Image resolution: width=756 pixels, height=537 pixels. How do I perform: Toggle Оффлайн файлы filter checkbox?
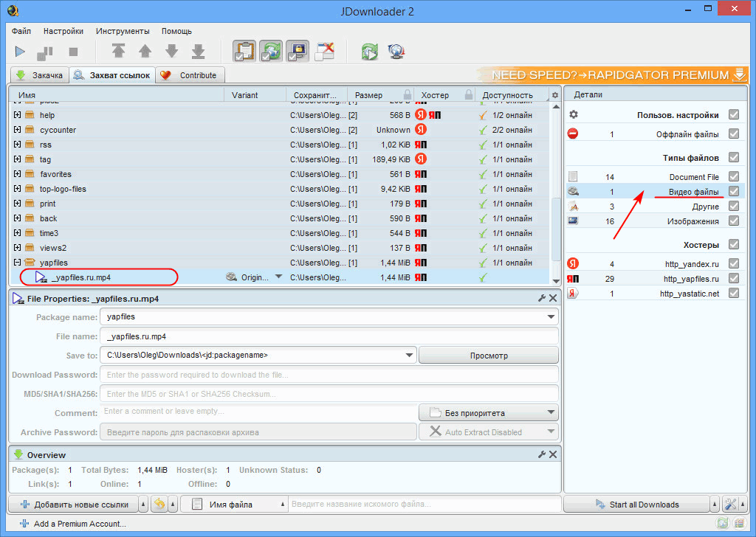(x=734, y=134)
